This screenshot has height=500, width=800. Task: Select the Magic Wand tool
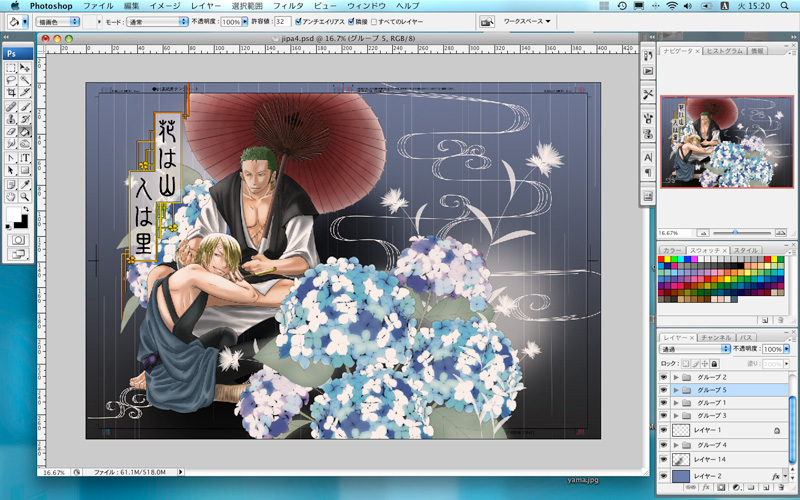pos(24,80)
